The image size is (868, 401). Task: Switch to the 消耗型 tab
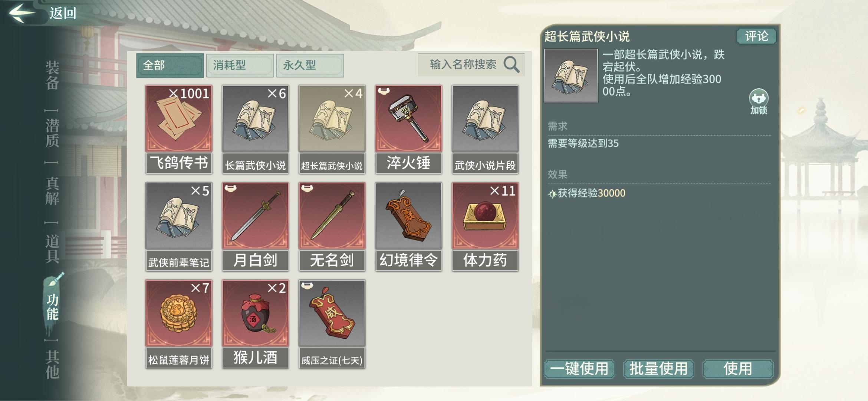click(240, 65)
